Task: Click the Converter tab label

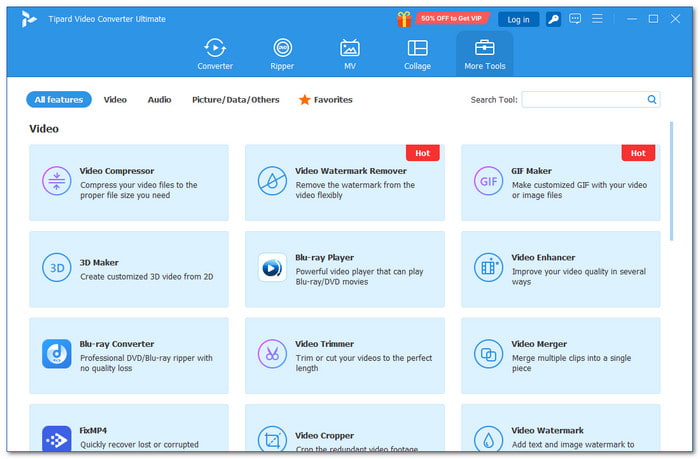Action: tap(215, 66)
